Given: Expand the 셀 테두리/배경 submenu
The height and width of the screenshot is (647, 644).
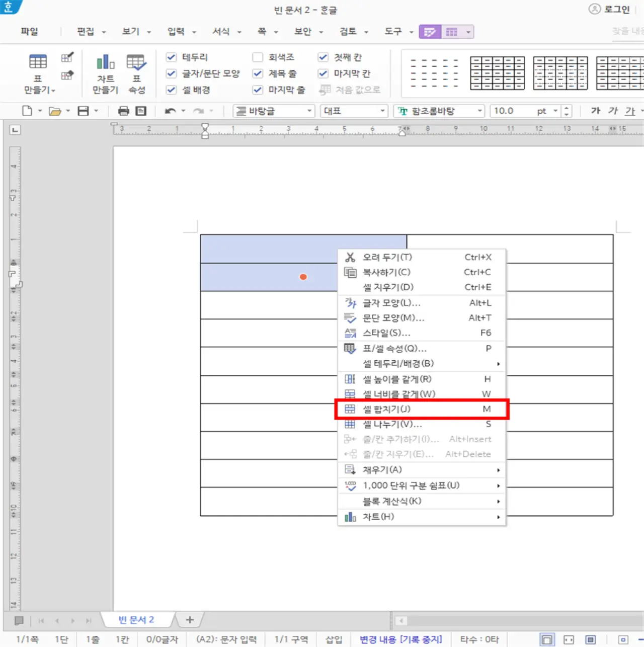Looking at the screenshot, I should 422,364.
